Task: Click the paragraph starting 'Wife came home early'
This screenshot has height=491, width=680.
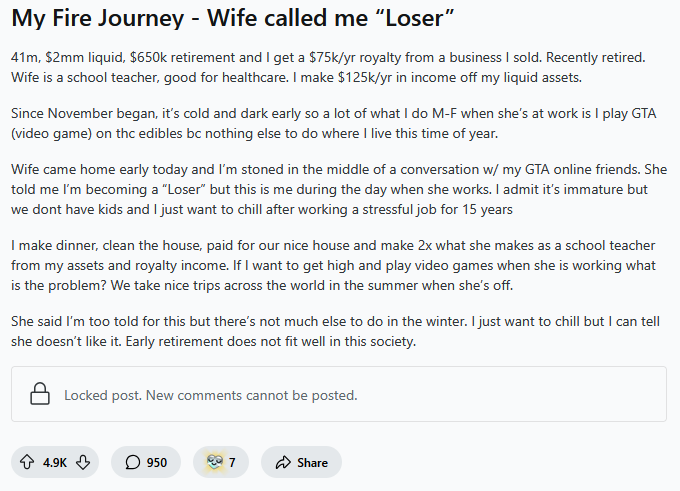Action: [x=339, y=189]
